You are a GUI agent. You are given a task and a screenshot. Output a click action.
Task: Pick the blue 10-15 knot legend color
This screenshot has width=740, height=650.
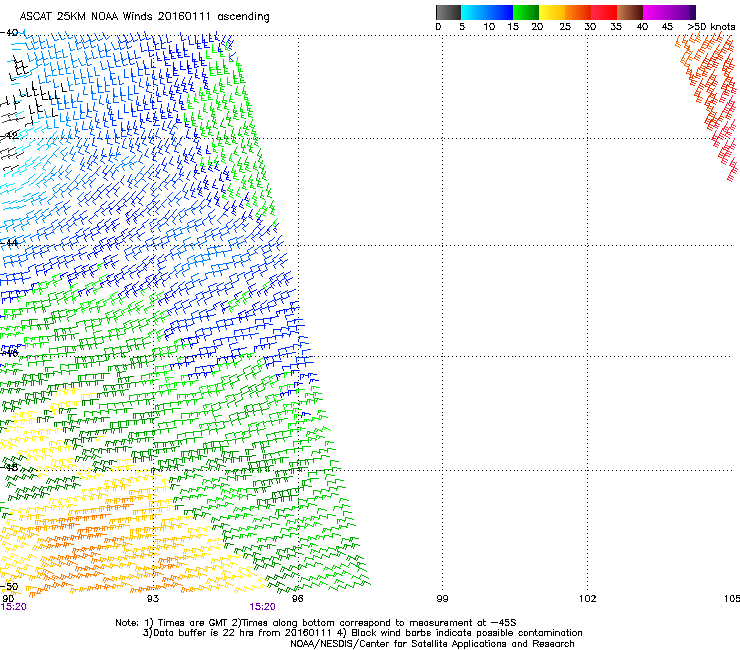coord(500,12)
